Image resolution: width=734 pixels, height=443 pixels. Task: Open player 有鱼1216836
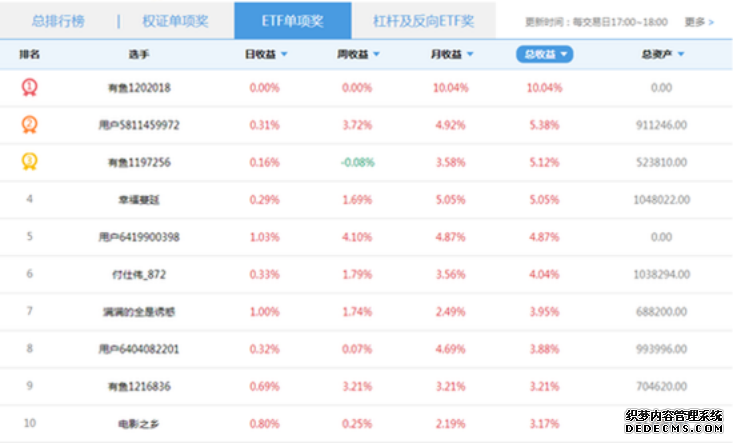pos(139,386)
